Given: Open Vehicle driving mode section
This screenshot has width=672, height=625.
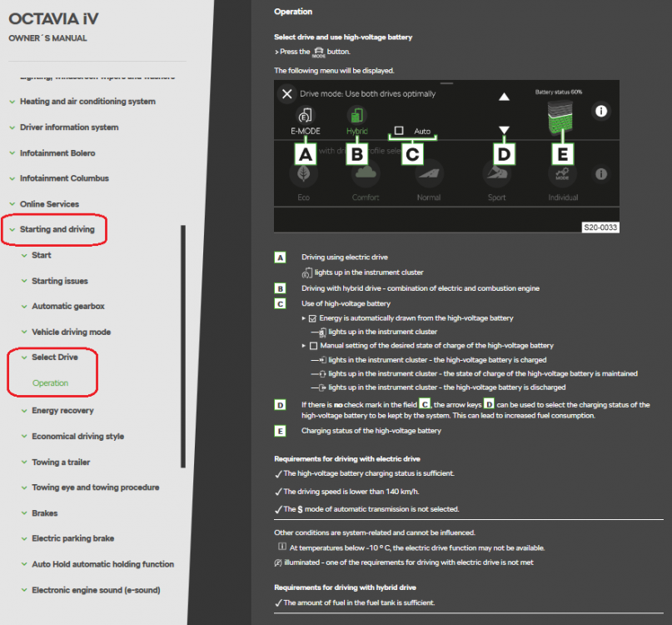Looking at the screenshot, I should click(x=71, y=332).
